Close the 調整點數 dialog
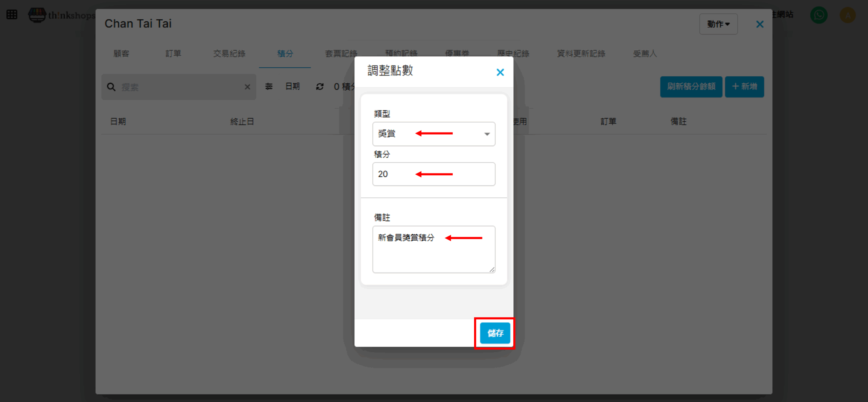The height and width of the screenshot is (402, 868). pyautogui.click(x=500, y=72)
